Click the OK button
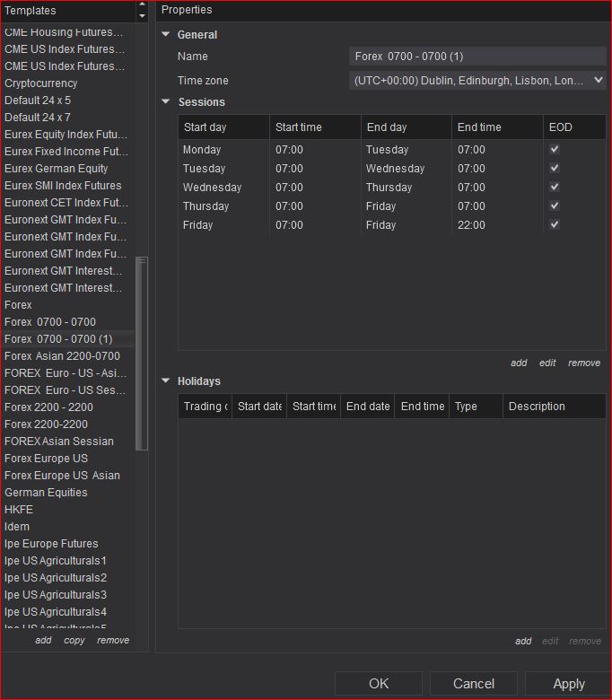This screenshot has width=612, height=700. [379, 684]
